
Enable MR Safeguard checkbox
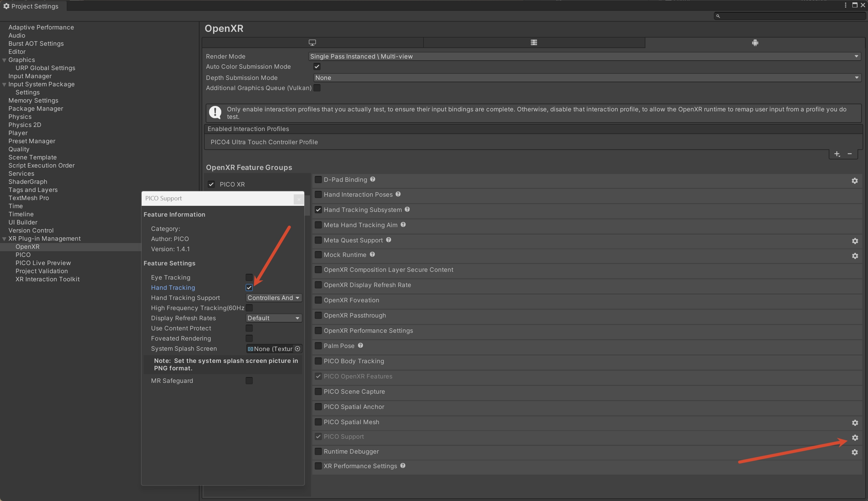coord(249,380)
